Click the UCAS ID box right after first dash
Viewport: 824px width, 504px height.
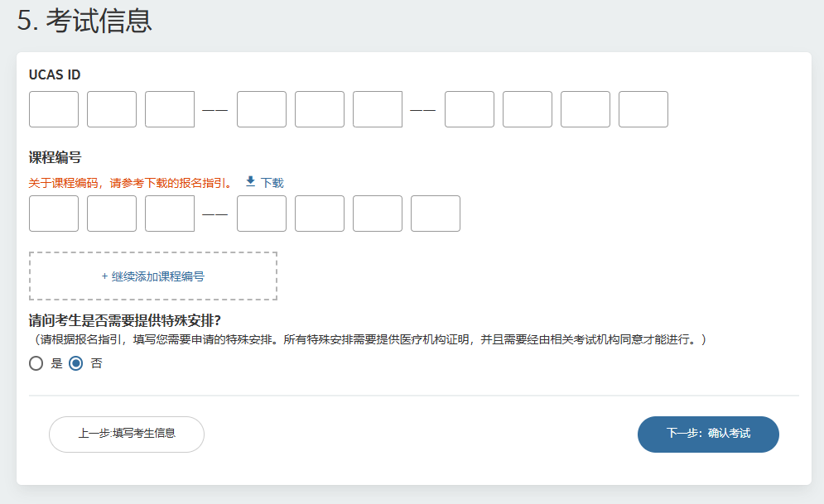point(261,108)
